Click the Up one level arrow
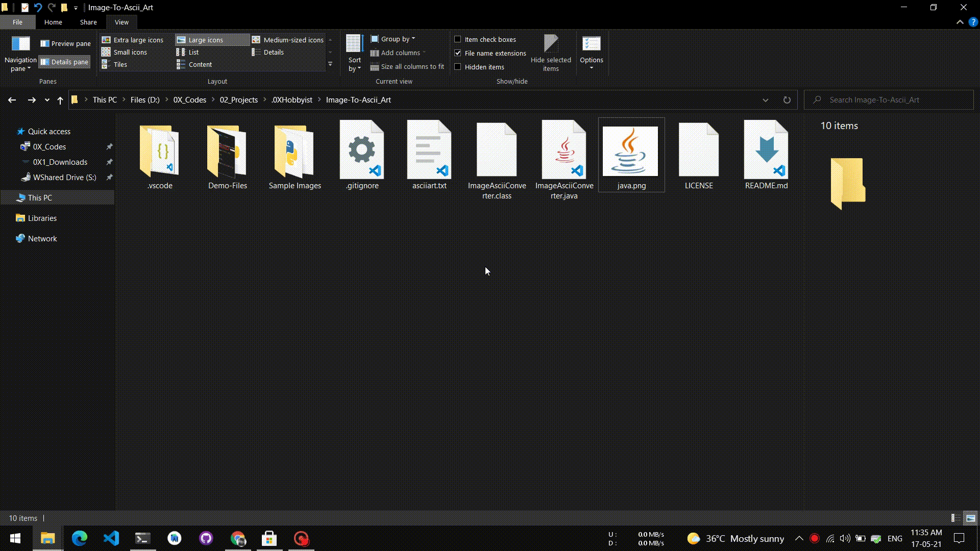Screen dimensions: 980x551 (60, 100)
